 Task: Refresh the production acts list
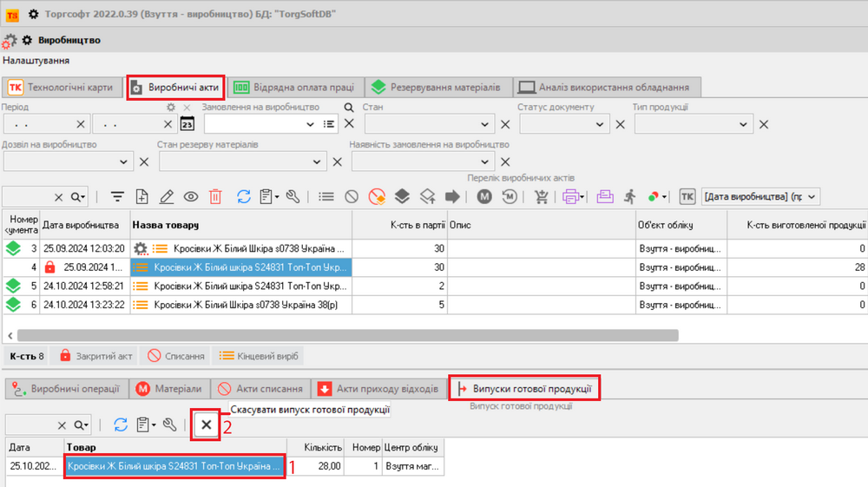tap(244, 197)
